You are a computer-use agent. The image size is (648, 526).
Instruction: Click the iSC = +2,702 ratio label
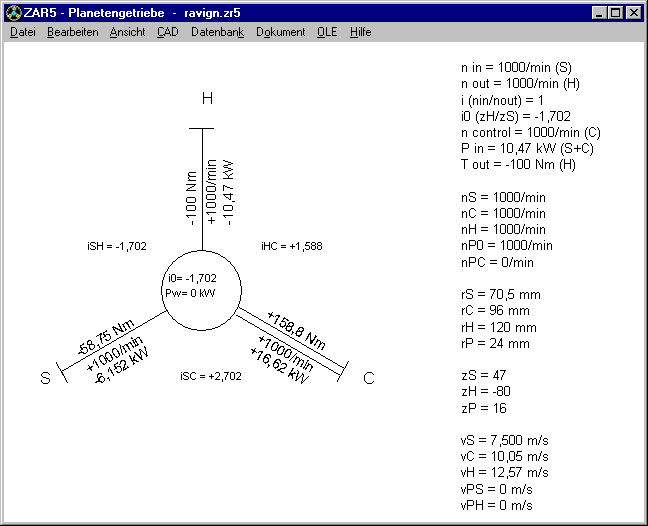pos(207,376)
